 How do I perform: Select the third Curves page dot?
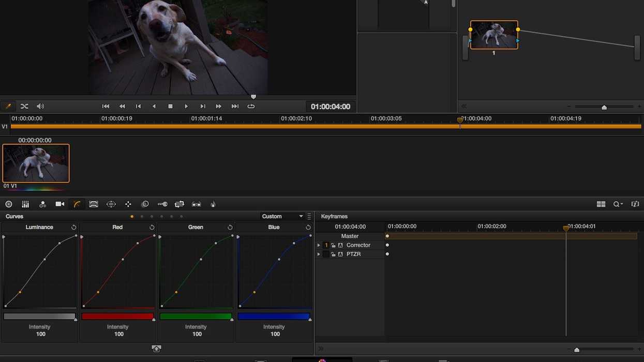pyautogui.click(x=152, y=217)
